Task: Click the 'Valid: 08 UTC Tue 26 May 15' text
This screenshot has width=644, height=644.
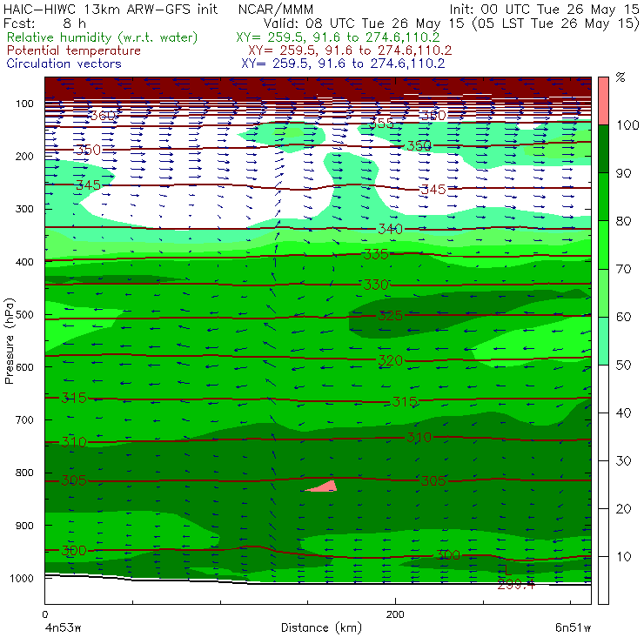Action: [x=366, y=23]
